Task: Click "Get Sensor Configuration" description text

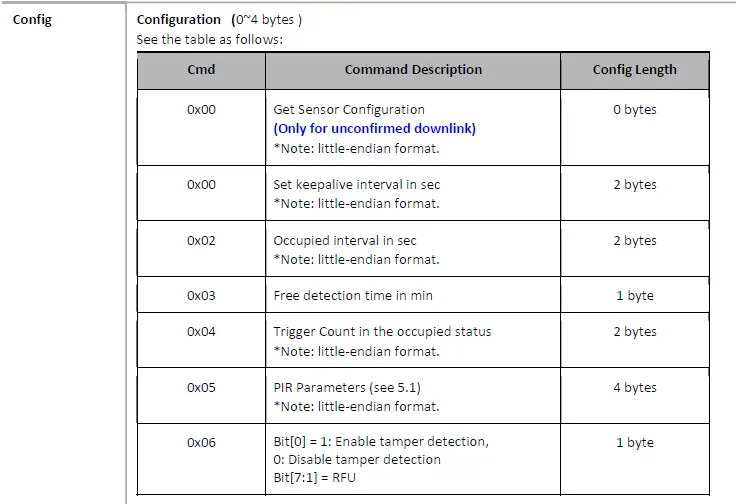Action: click(x=349, y=110)
